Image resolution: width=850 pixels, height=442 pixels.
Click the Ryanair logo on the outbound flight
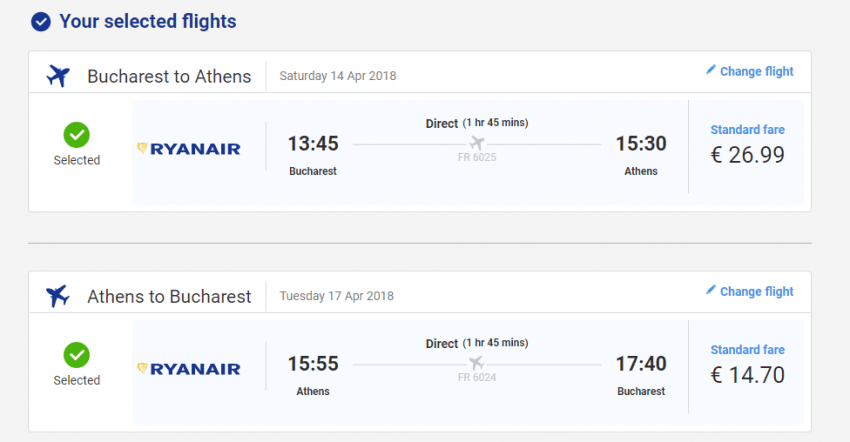coord(188,149)
